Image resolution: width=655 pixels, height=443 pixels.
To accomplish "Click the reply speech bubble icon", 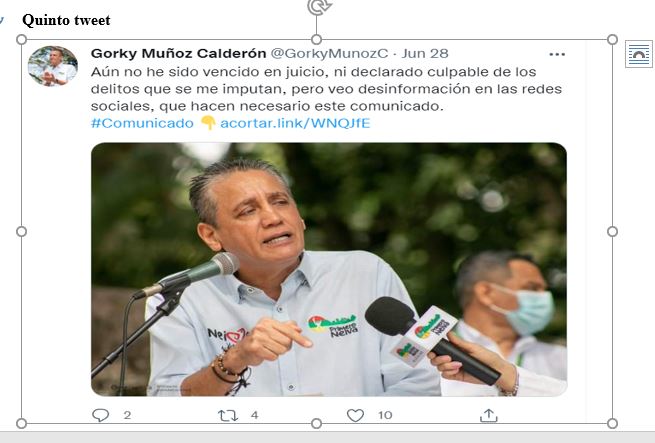I will pyautogui.click(x=100, y=415).
